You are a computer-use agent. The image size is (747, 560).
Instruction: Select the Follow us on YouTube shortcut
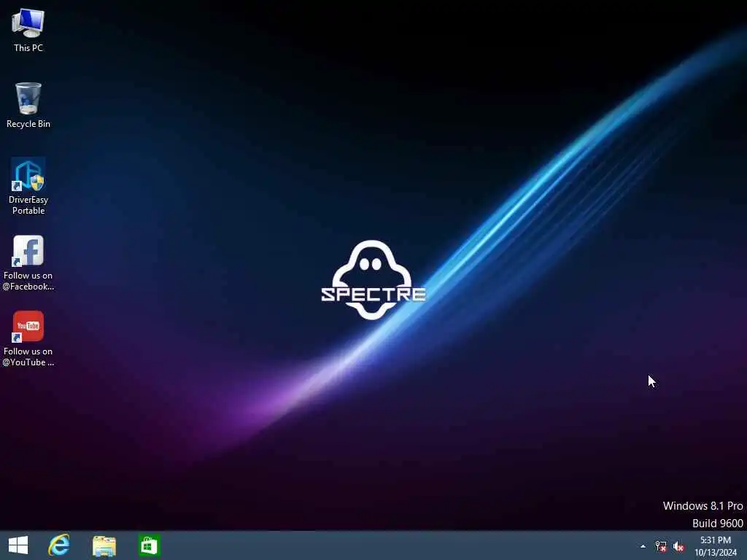click(28, 338)
